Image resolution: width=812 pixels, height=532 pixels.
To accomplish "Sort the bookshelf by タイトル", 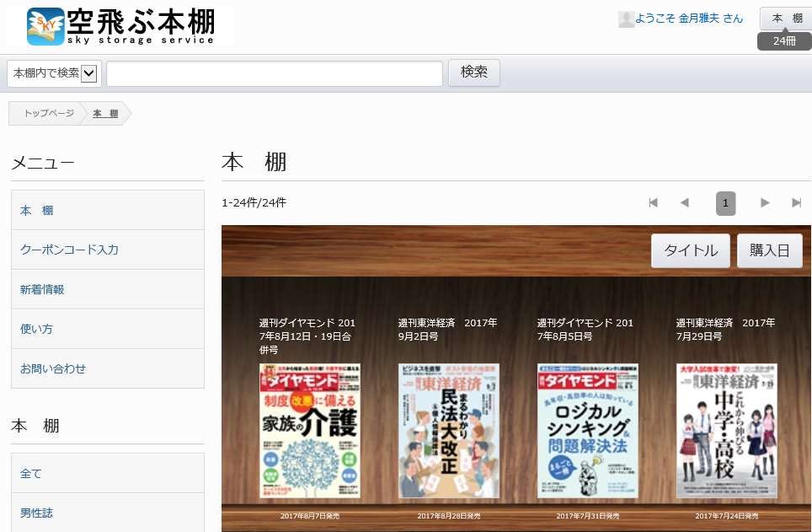I will pos(691,250).
